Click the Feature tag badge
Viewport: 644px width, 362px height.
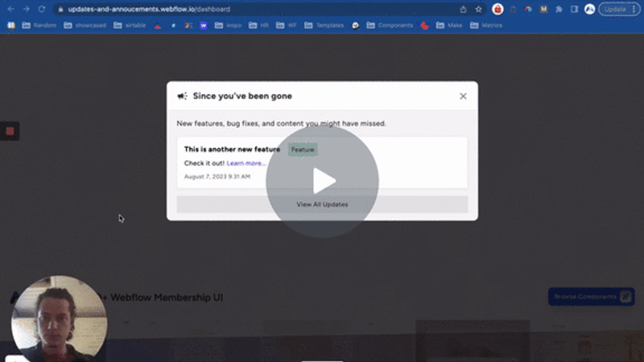click(303, 150)
